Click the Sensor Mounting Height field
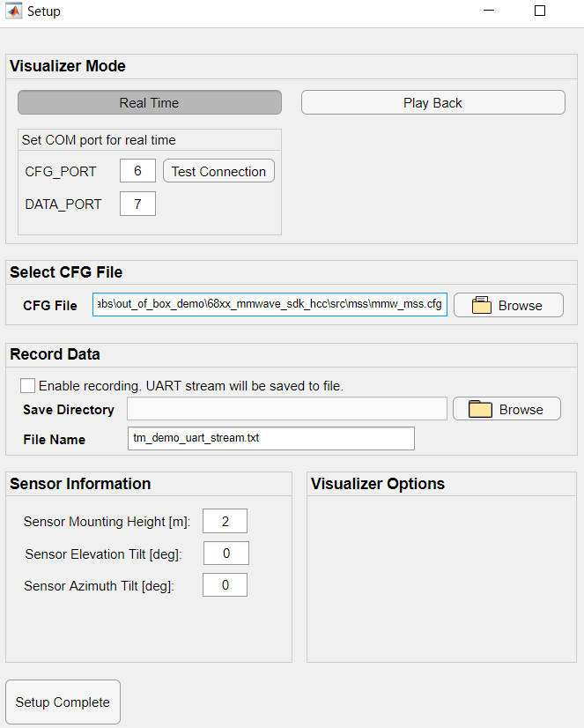The height and width of the screenshot is (728, 584). pos(225,521)
